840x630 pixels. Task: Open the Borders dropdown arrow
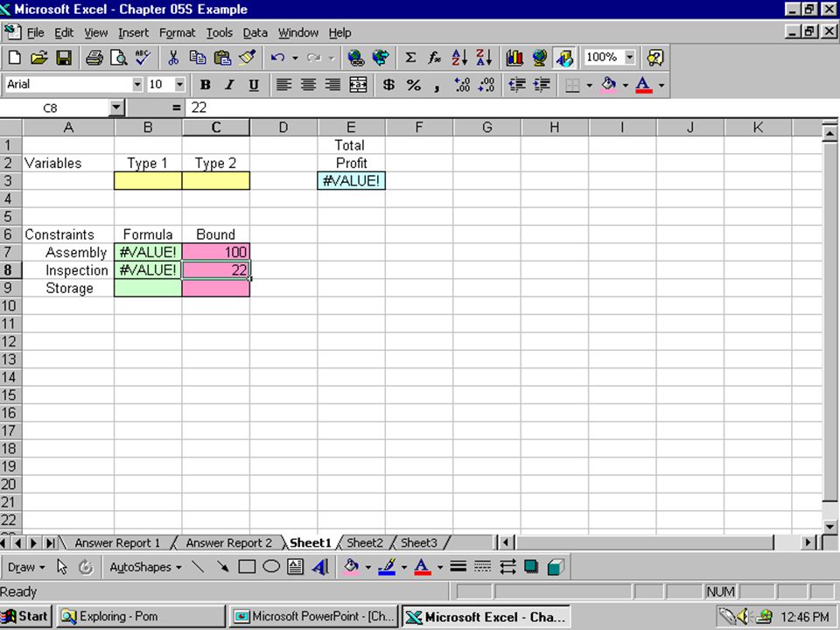click(589, 85)
